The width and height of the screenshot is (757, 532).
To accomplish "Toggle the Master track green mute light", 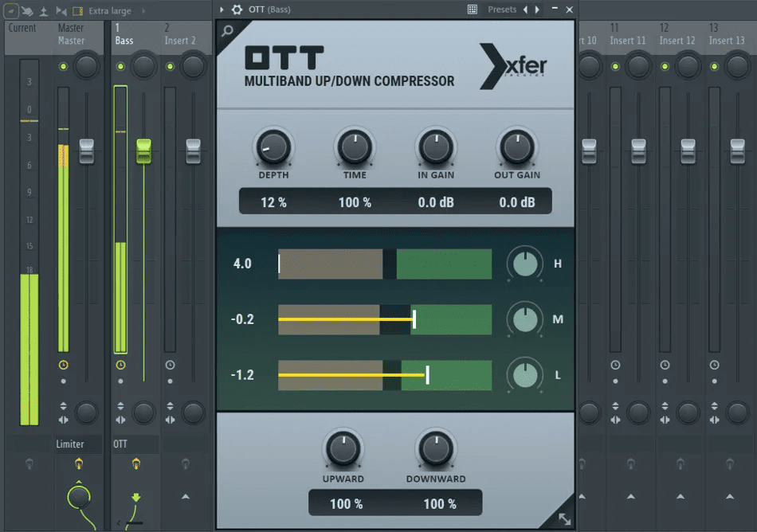I will [63, 66].
